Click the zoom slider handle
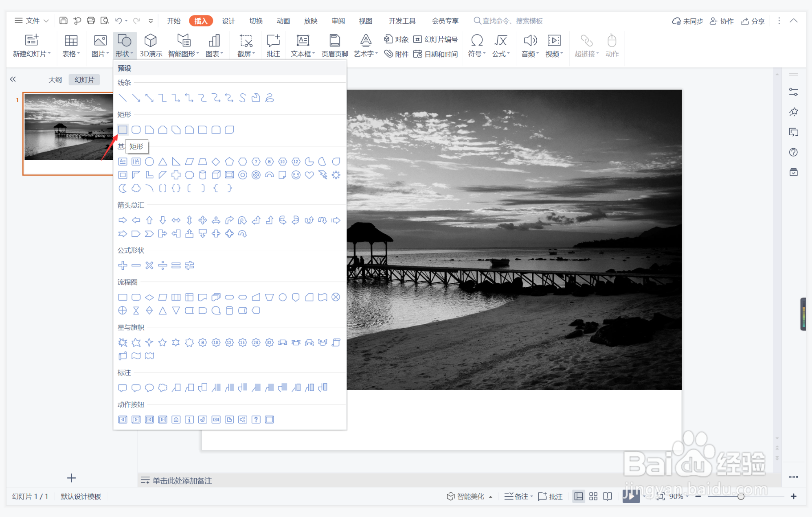This screenshot has width=812, height=517. [740, 496]
